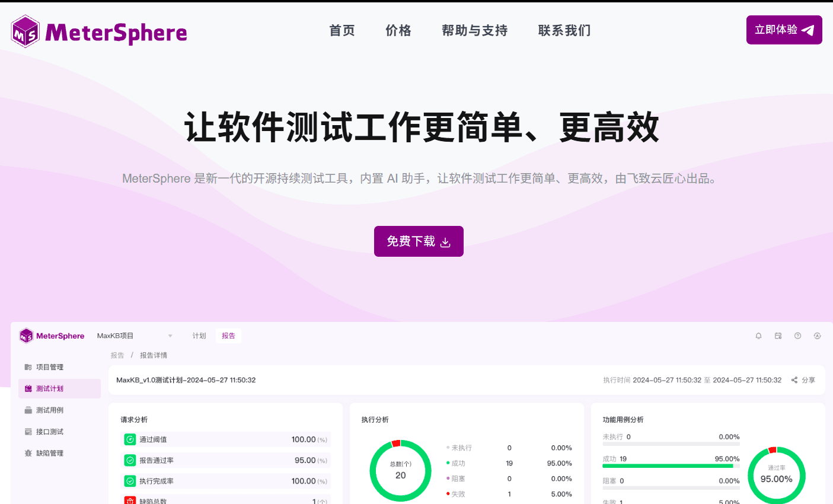Click the MeterSphere logo in the header
The height and width of the screenshot is (504, 833).
coord(99,31)
